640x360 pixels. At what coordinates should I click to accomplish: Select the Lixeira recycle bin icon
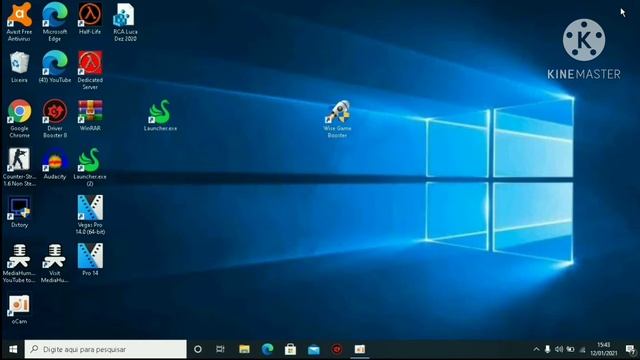pos(19,67)
